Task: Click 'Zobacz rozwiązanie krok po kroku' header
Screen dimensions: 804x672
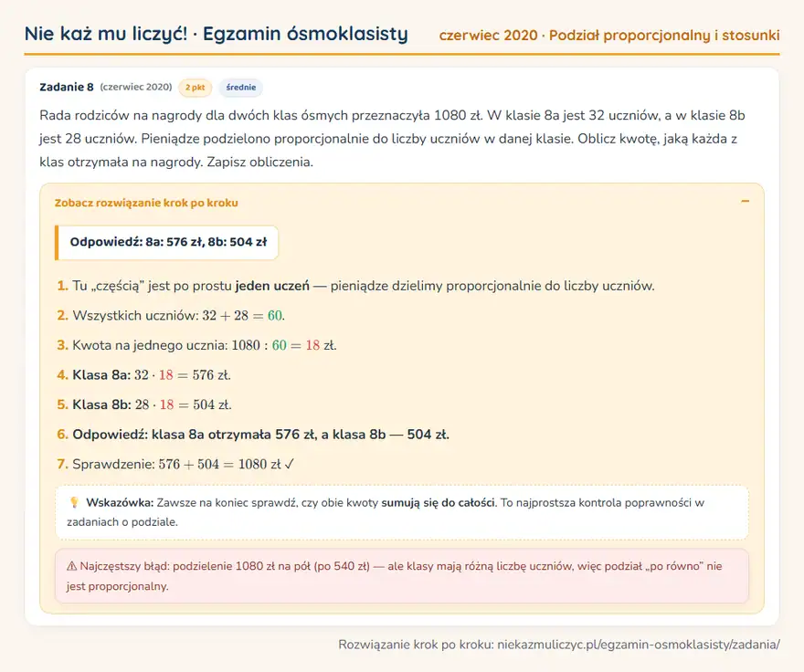Action: 146,203
